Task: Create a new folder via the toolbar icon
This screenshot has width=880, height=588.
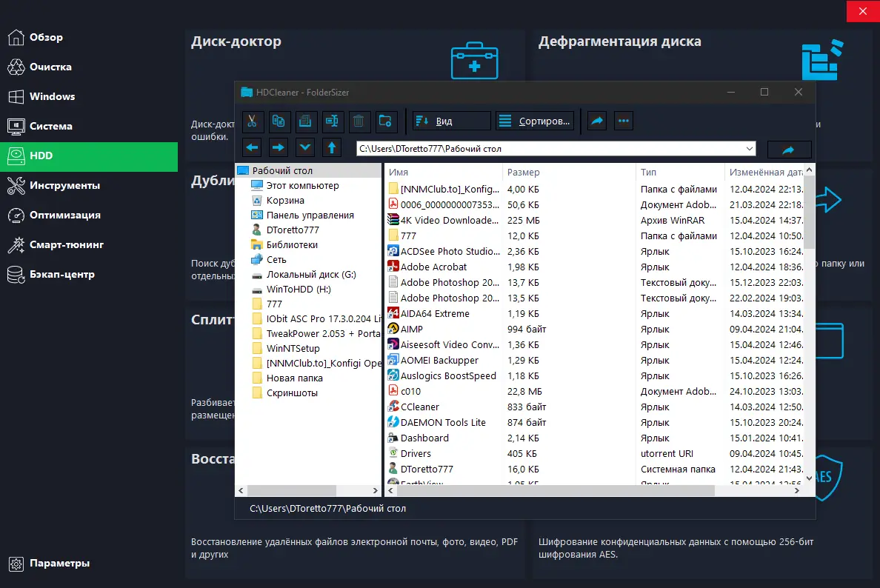Action: click(385, 121)
